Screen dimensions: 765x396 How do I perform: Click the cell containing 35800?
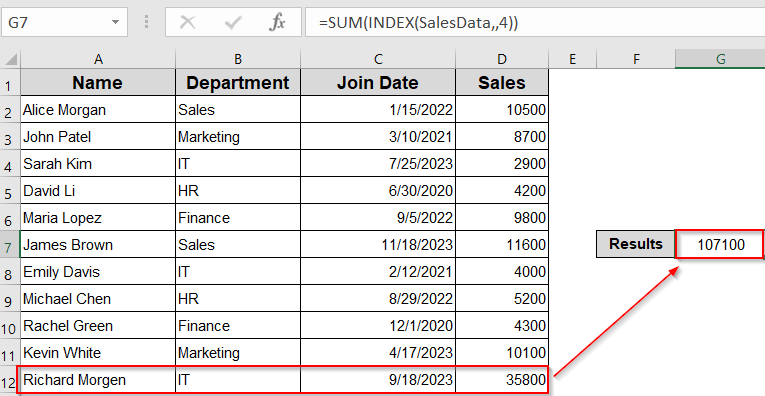coord(502,380)
